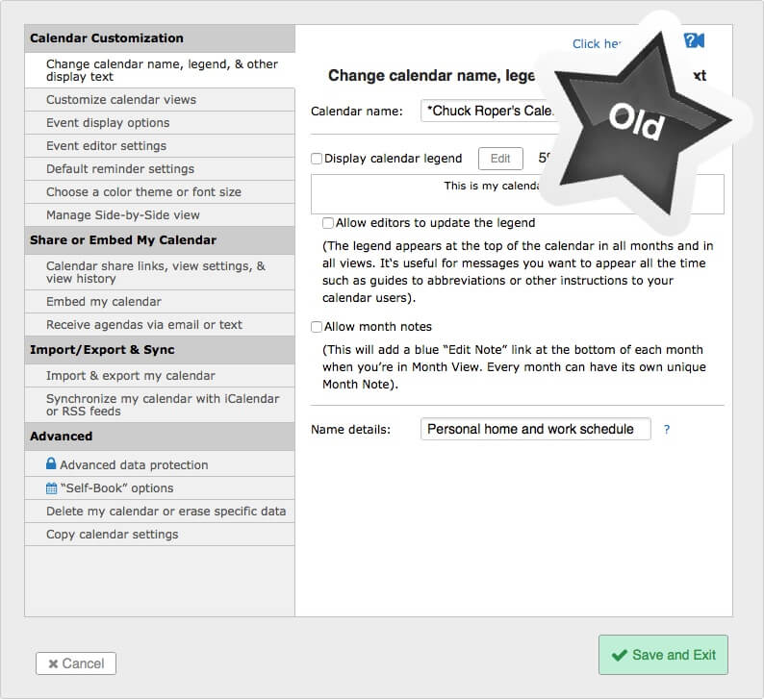This screenshot has width=764, height=700.
Task: Open Receive agendas via email or text
Action: [x=160, y=325]
